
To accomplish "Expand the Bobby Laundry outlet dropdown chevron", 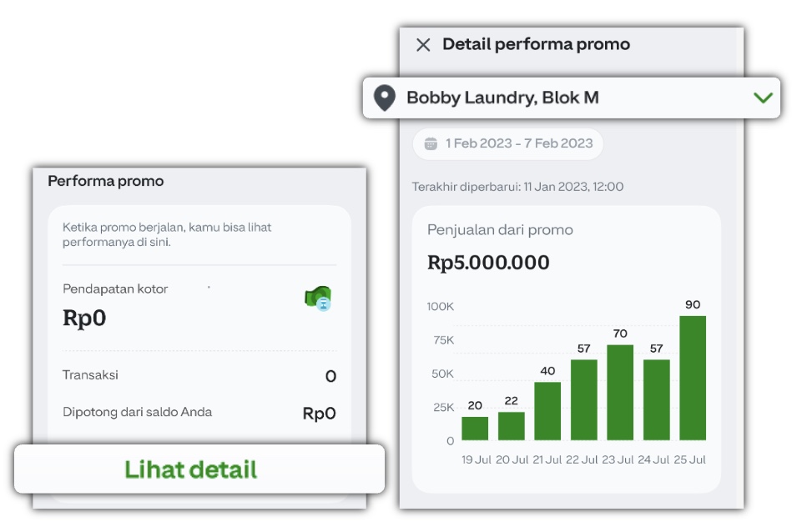I will click(763, 98).
